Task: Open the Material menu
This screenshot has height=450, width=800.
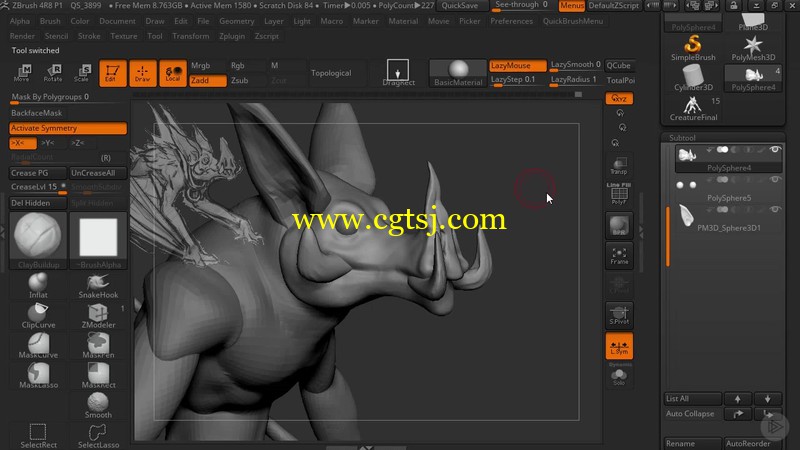Action: coord(403,21)
